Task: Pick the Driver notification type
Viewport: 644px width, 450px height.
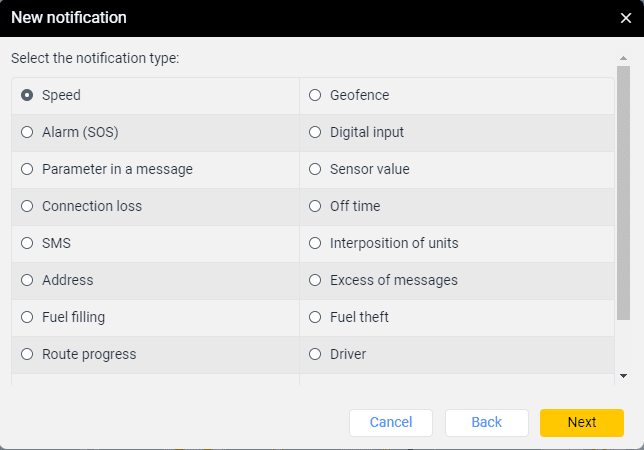Action: pyautogui.click(x=315, y=354)
